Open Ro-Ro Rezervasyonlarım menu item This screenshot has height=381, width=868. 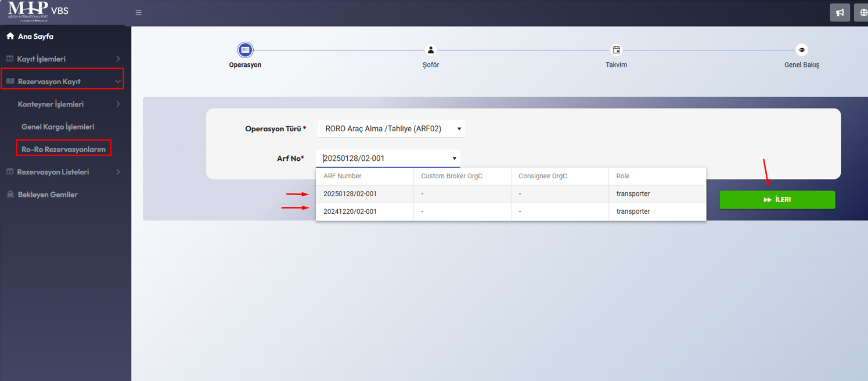63,149
